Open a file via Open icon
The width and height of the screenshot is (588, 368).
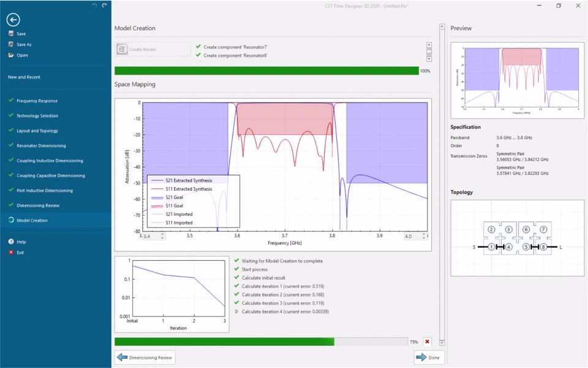click(11, 55)
